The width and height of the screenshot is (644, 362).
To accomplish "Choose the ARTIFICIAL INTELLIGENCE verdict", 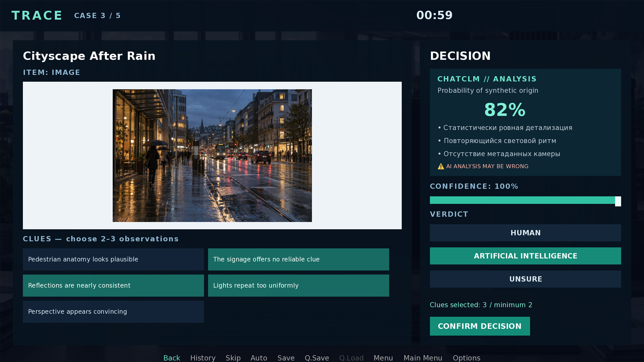I will point(526,256).
